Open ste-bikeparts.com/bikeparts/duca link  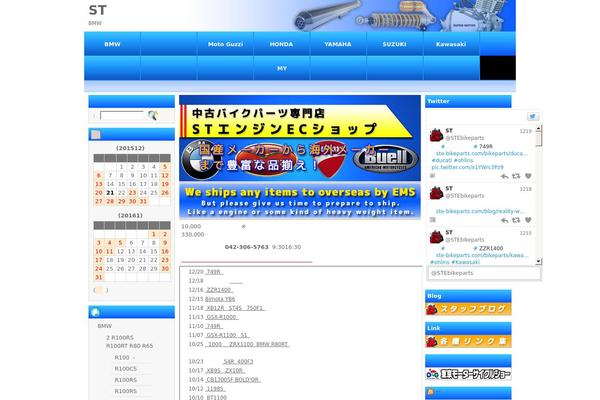tap(482, 153)
